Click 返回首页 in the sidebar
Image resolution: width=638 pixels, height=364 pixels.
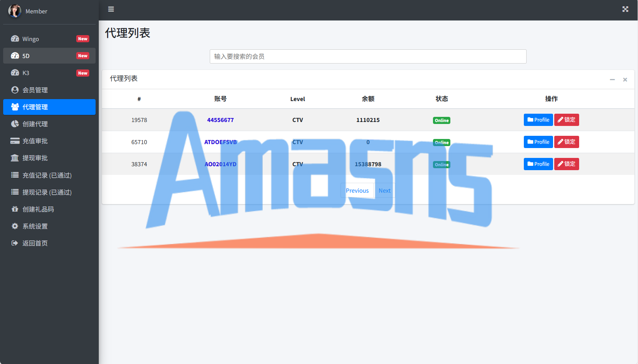tap(49, 243)
